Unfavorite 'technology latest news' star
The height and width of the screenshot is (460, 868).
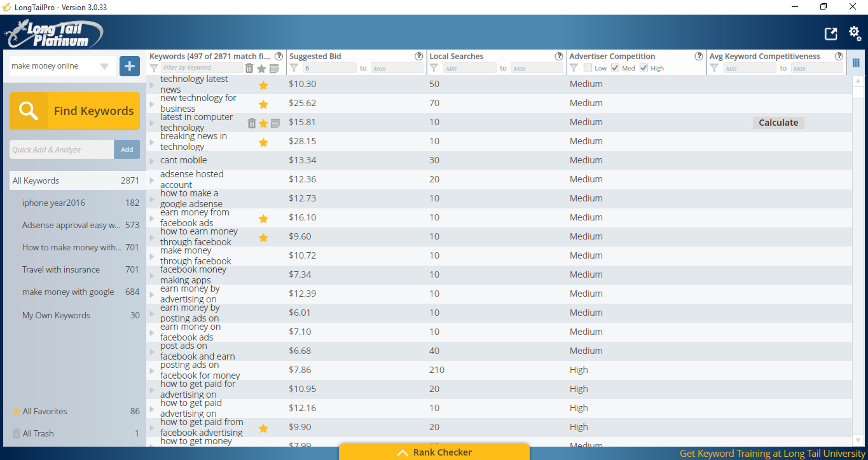263,85
